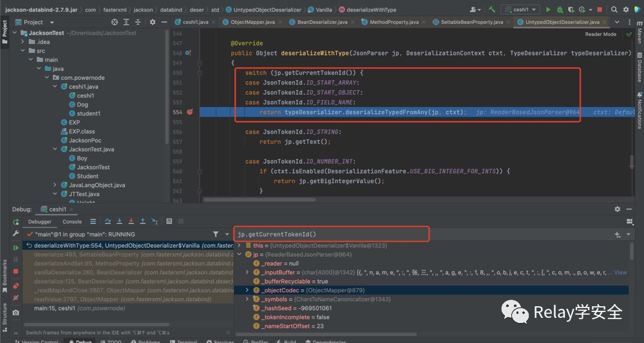This screenshot has height=343, width=644.
Task: Click Collapse All in Project panel toolbar
Action: point(138,22)
